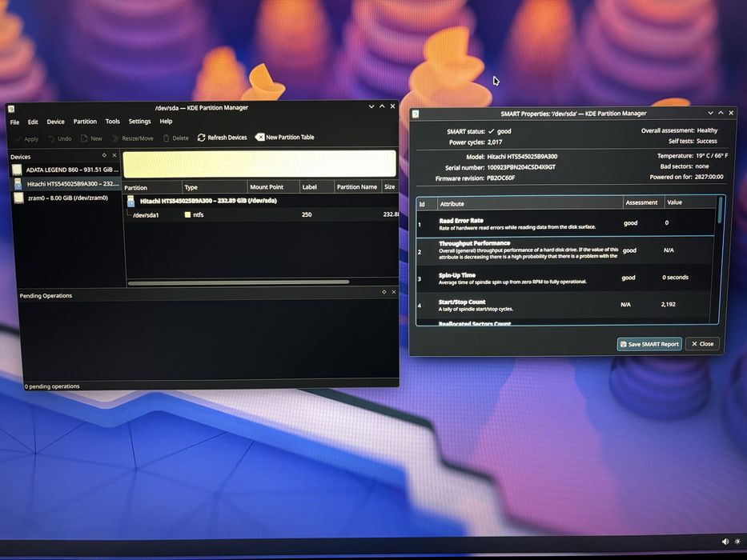This screenshot has height=560, width=747.
Task: Click the ntfs yellow color swatch
Action: (187, 214)
